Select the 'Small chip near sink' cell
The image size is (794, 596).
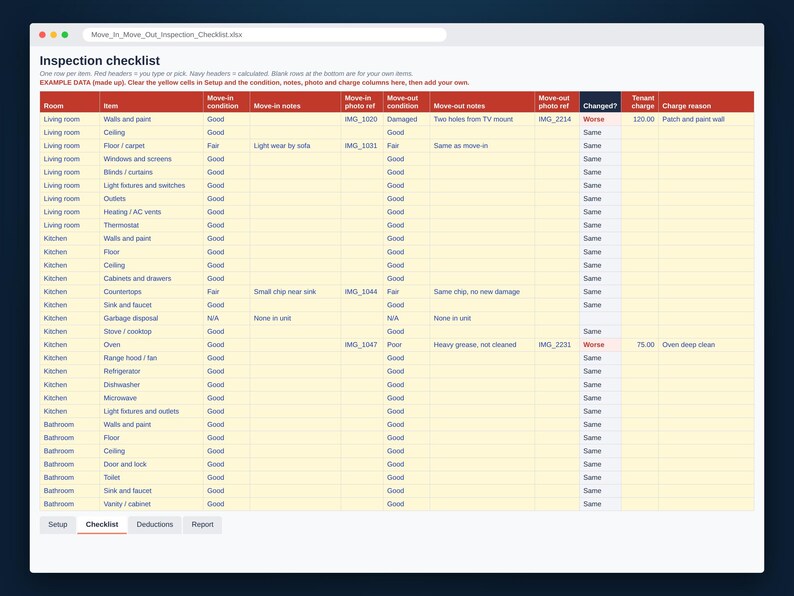(295, 292)
